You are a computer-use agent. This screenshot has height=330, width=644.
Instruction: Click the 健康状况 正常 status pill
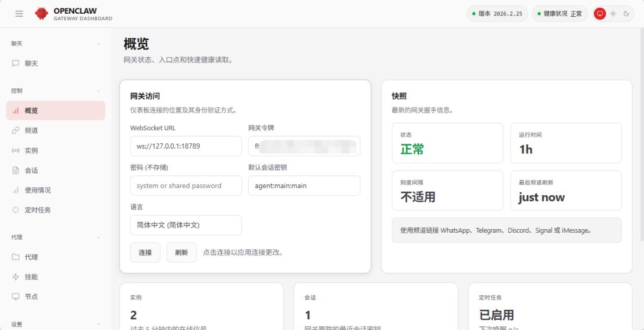coord(560,14)
